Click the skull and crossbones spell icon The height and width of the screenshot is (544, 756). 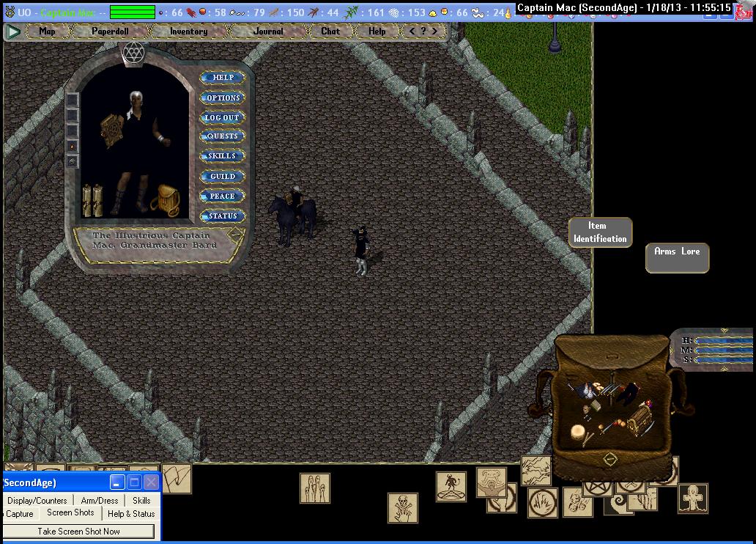[402, 507]
